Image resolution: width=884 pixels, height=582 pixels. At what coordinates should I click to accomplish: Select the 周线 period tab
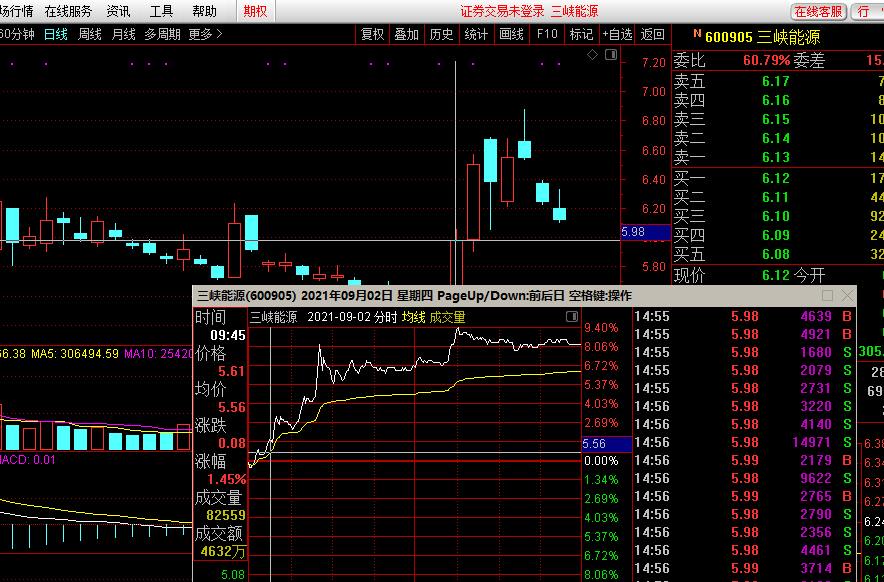pos(89,34)
